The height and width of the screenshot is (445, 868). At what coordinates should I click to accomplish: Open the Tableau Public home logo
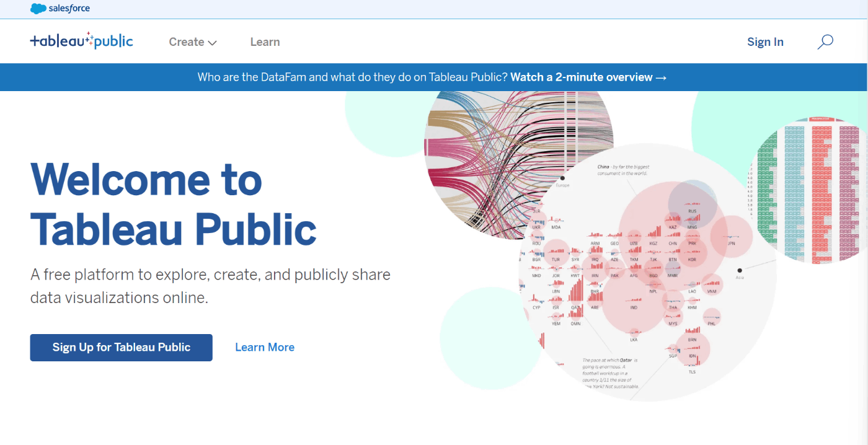tap(81, 42)
